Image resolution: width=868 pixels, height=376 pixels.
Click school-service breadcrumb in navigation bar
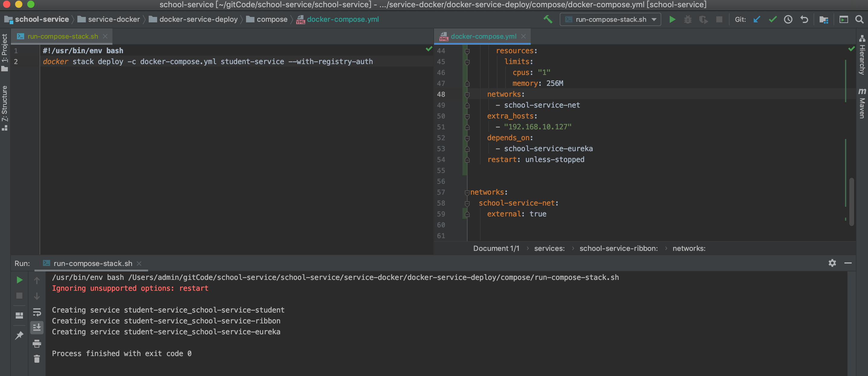coord(42,19)
